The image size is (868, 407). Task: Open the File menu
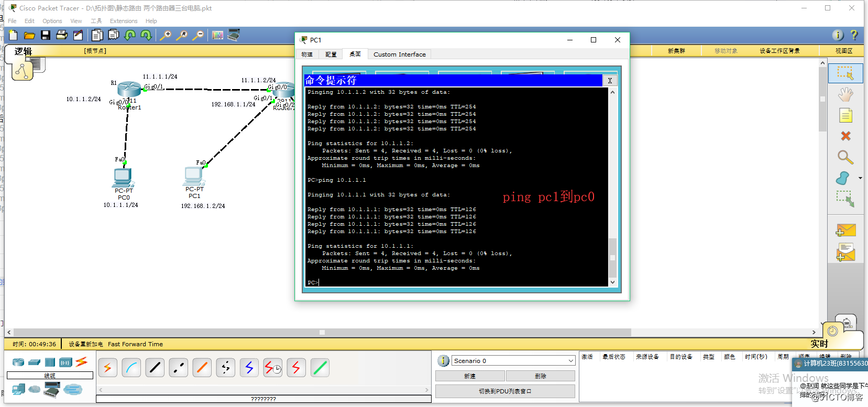click(12, 21)
